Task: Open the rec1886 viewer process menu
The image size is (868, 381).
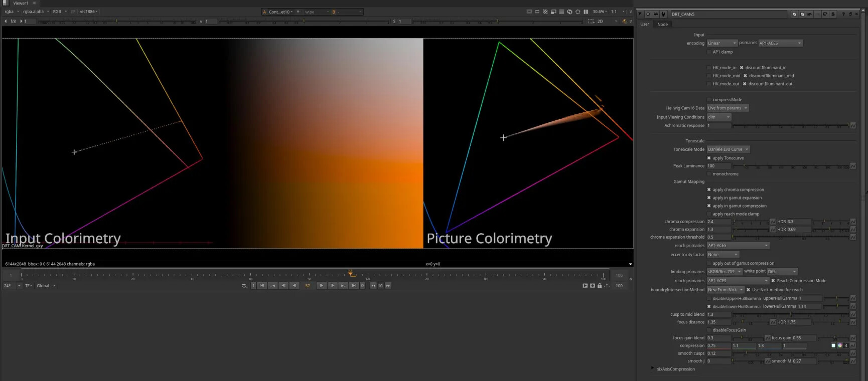Action: 88,12
